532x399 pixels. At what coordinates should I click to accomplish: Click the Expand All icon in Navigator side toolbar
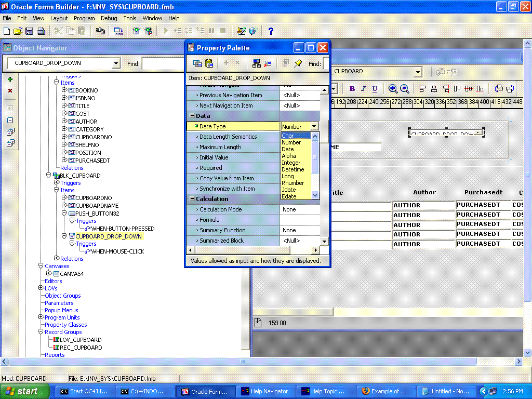(x=10, y=131)
